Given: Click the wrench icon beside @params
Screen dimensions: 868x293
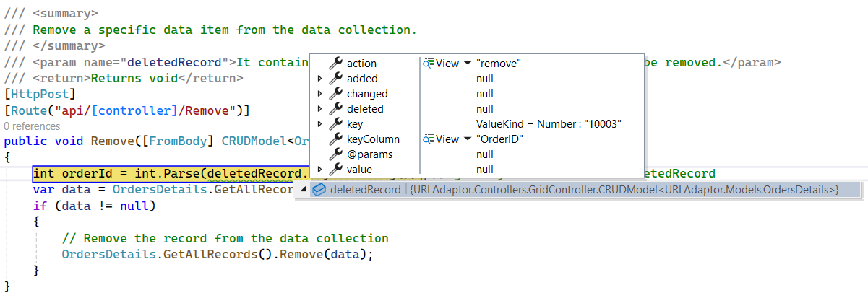Looking at the screenshot, I should 335,154.
